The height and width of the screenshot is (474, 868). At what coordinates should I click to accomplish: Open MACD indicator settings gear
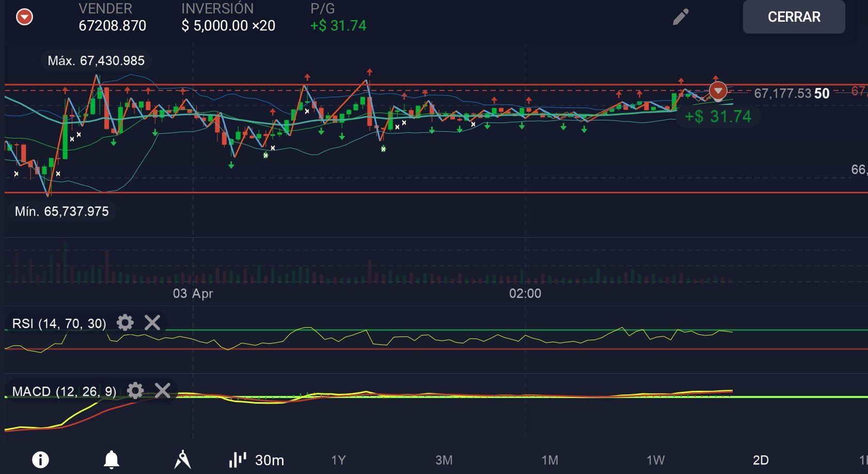pos(135,391)
